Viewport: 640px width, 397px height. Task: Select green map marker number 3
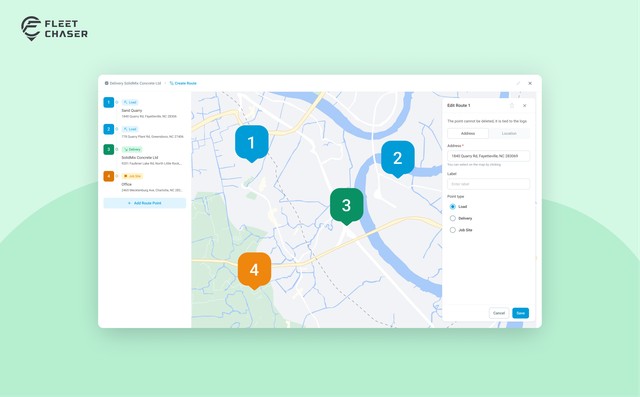click(347, 206)
